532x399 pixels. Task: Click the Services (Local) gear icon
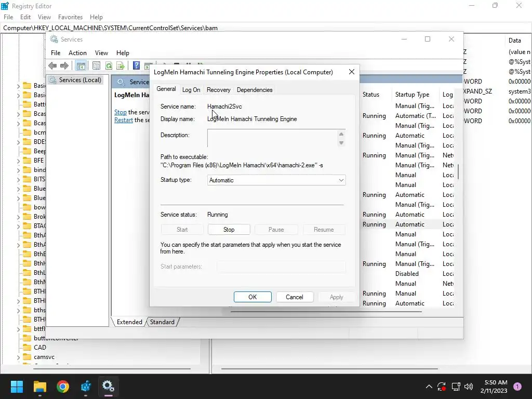[x=52, y=80]
